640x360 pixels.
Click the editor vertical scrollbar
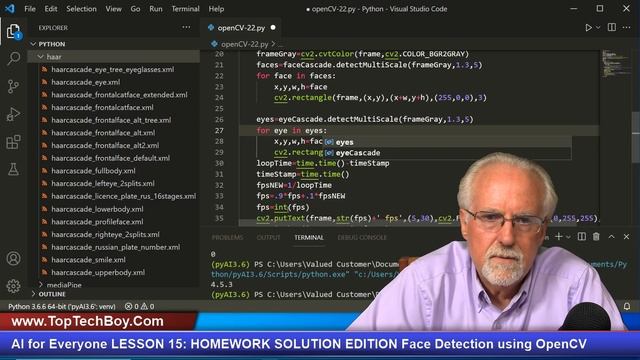(x=636, y=137)
